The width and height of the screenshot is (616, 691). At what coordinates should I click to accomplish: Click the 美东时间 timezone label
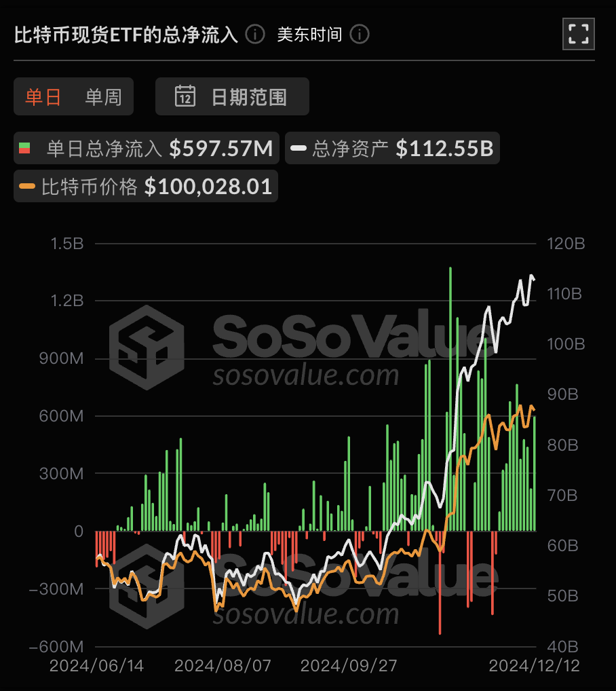coord(309,34)
